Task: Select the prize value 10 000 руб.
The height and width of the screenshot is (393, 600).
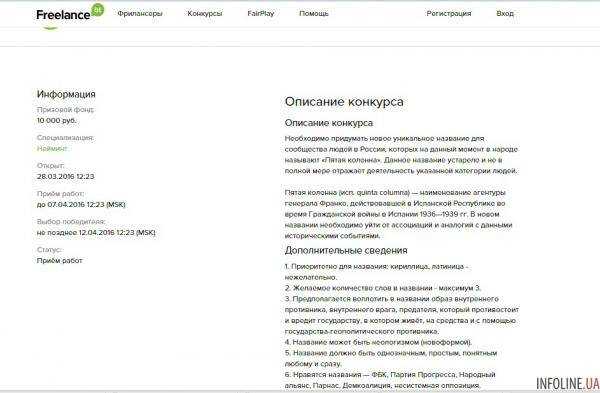Action: coord(57,121)
